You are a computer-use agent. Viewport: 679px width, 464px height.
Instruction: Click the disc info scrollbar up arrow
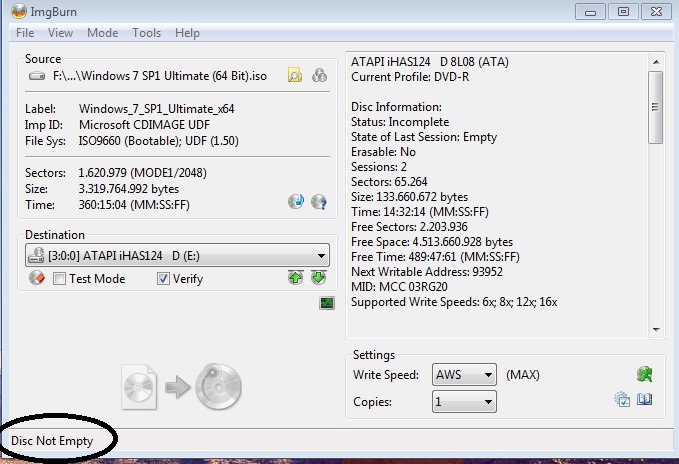pyautogui.click(x=656, y=62)
